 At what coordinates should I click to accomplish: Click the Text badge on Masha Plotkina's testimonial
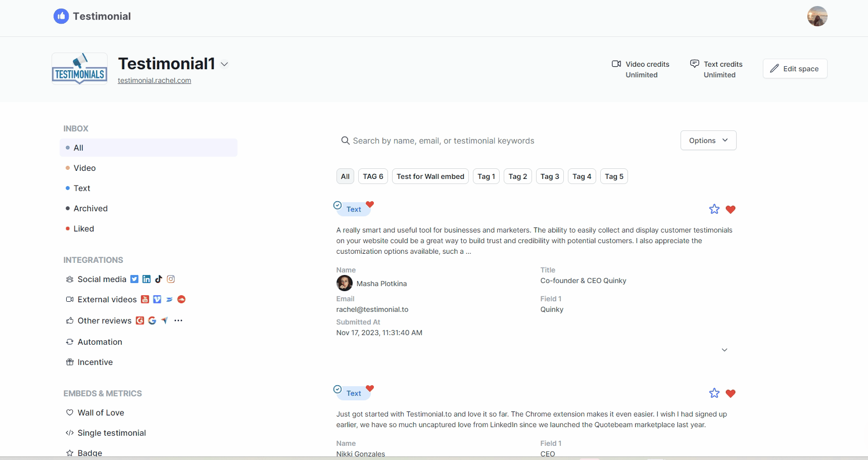click(354, 209)
